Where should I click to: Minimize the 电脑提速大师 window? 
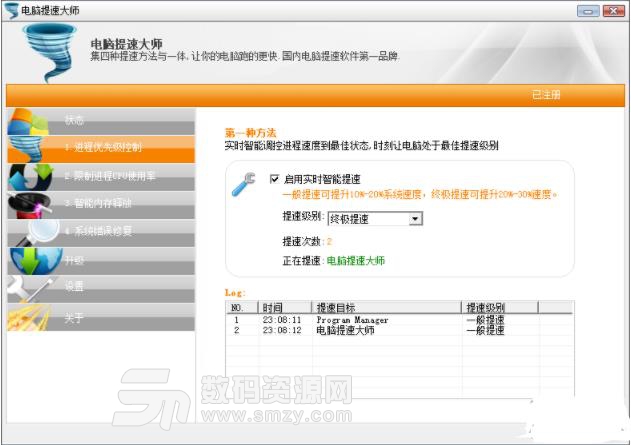click(x=588, y=11)
